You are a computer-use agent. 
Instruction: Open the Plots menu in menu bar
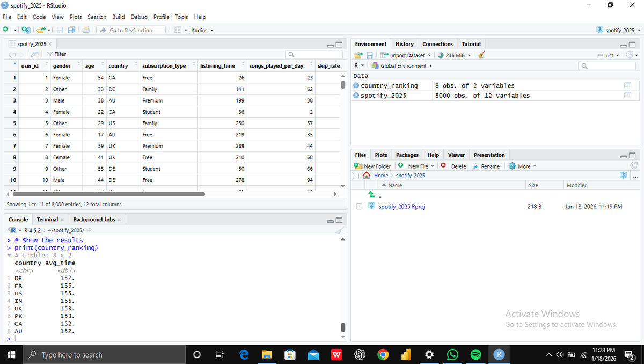click(75, 17)
